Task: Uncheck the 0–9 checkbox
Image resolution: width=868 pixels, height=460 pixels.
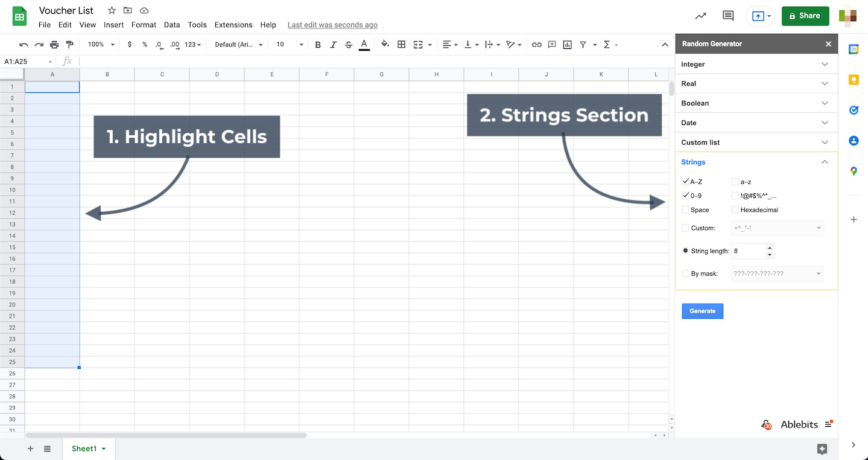Action: 685,196
